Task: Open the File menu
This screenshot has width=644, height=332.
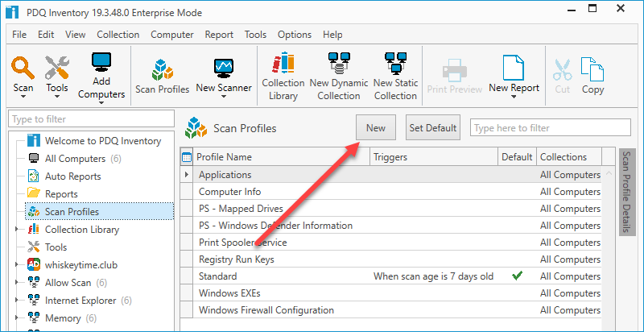Action: (19, 35)
